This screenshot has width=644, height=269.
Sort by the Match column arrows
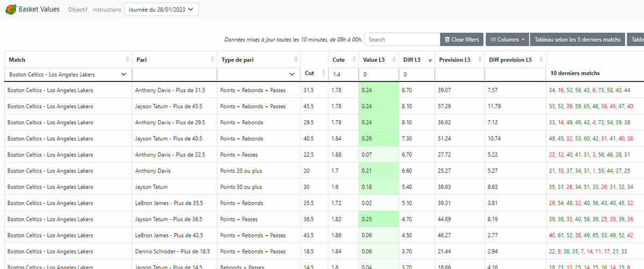[127, 59]
